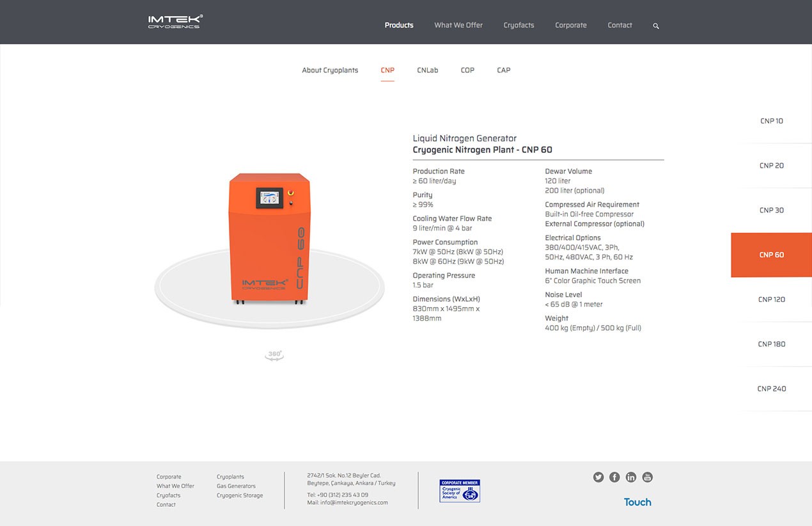Switch to the CAP tab
This screenshot has width=812, height=526.
point(504,70)
